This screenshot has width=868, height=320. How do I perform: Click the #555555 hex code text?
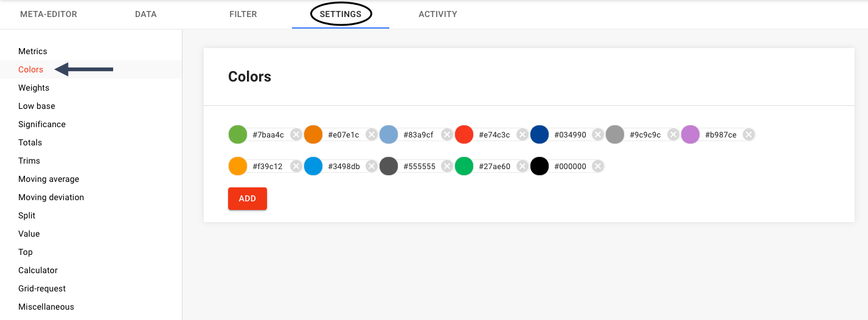420,167
